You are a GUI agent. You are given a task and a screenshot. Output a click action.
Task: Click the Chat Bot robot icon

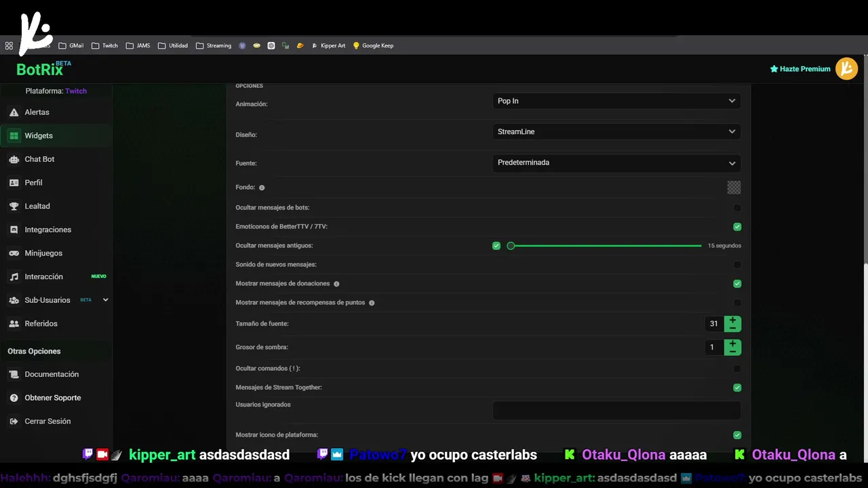point(14,159)
